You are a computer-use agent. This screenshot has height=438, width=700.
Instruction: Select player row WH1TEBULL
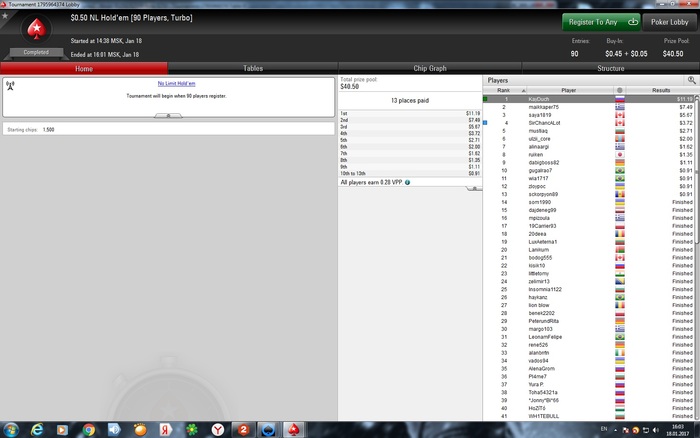click(588, 416)
